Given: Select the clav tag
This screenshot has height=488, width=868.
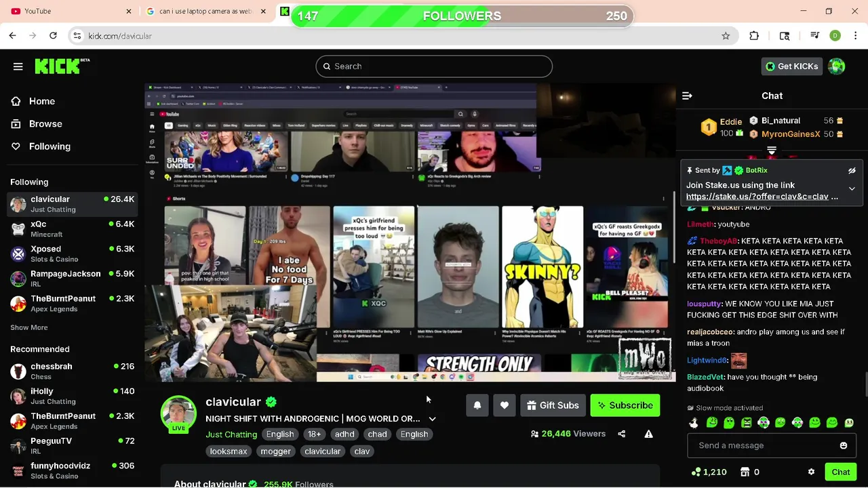Looking at the screenshot, I should [x=362, y=451].
